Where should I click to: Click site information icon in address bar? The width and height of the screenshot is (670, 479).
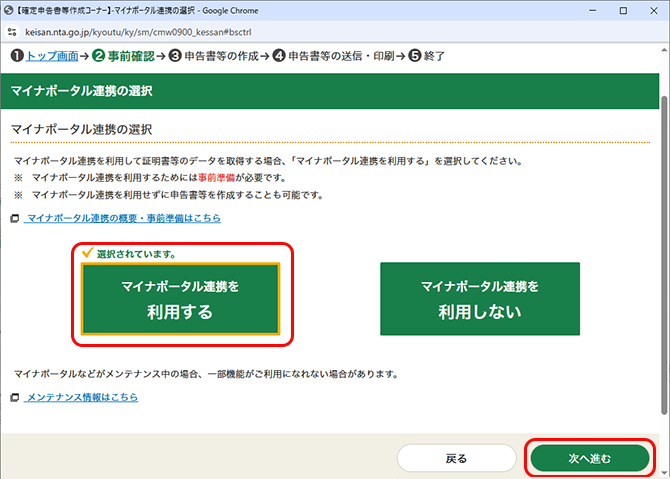(12, 32)
